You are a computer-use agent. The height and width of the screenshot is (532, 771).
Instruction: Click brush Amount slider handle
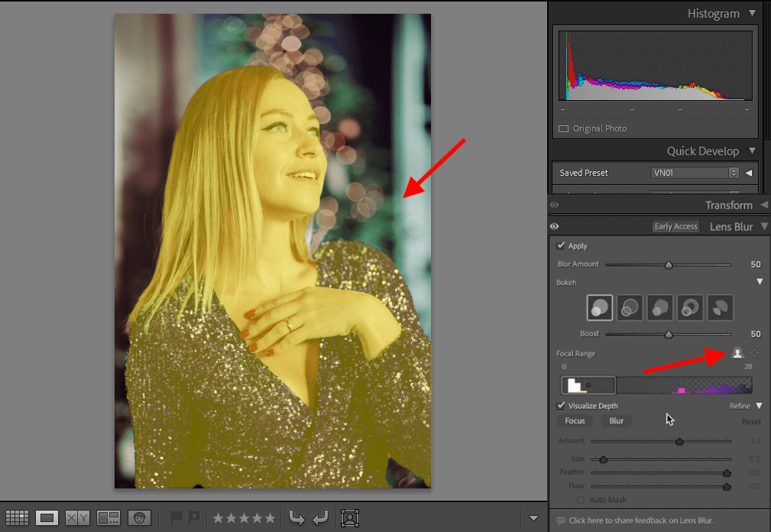679,442
